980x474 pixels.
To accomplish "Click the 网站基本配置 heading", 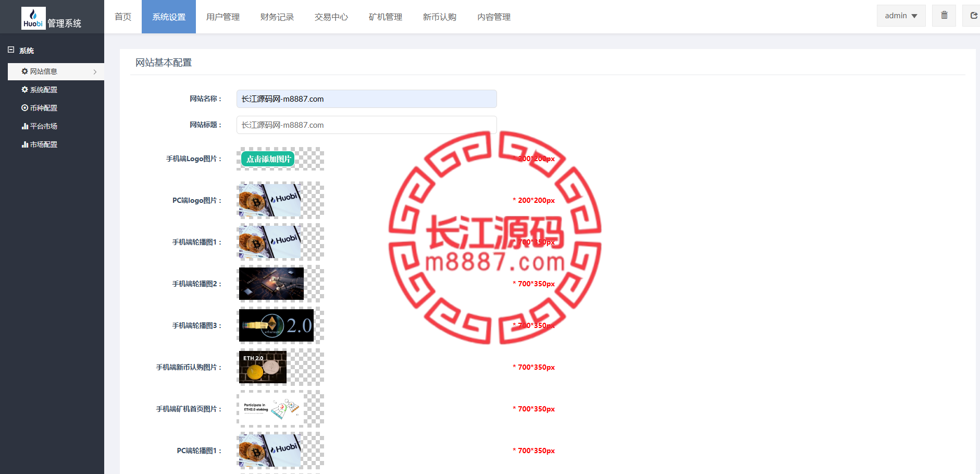I will click(x=164, y=63).
